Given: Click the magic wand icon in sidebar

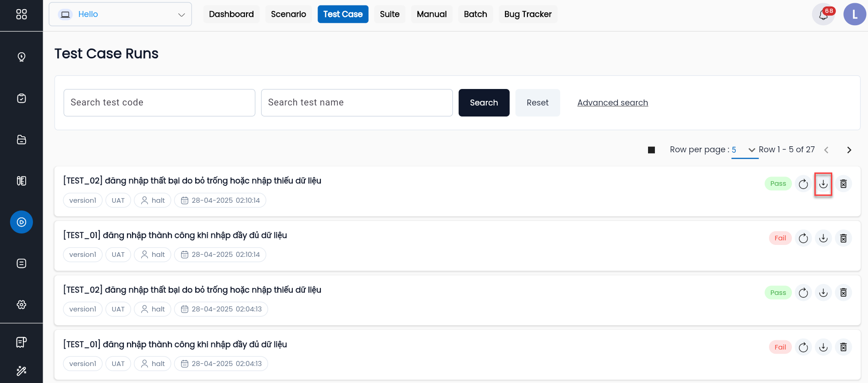Looking at the screenshot, I should 22,371.
